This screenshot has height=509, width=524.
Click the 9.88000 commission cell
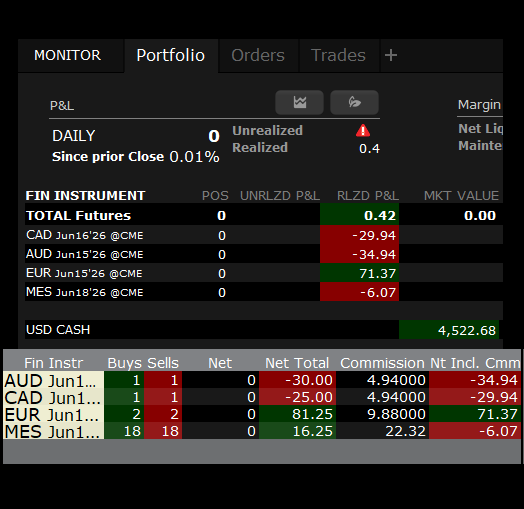pyautogui.click(x=382, y=414)
